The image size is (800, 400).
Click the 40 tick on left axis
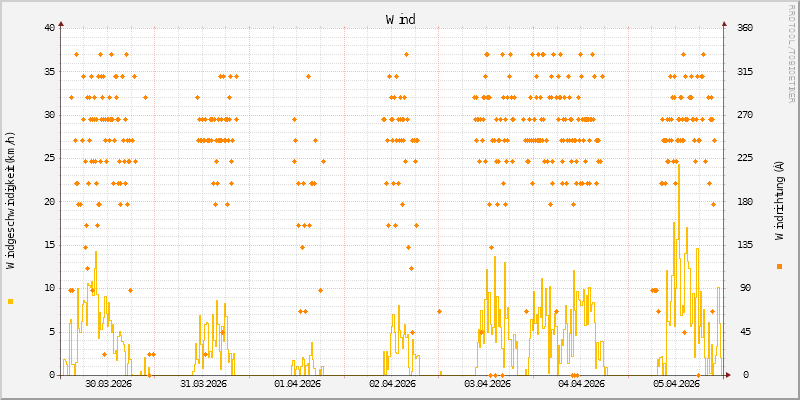pos(49,28)
